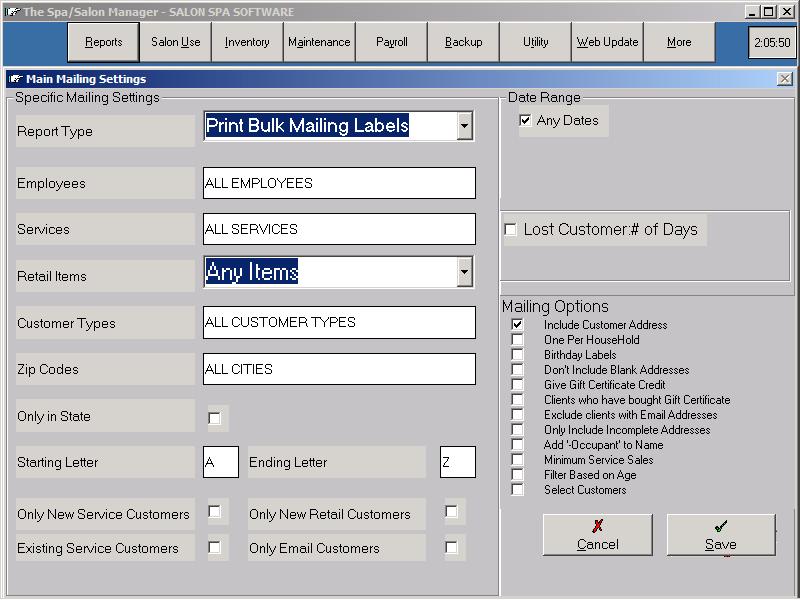800x600 pixels.
Task: Click the Cancel button
Action: pyautogui.click(x=597, y=535)
